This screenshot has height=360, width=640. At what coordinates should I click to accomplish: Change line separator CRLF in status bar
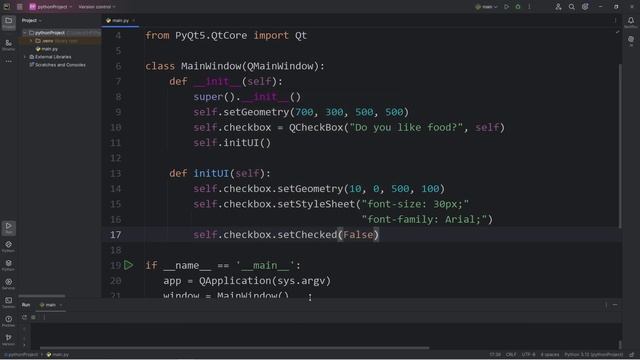tap(511, 355)
